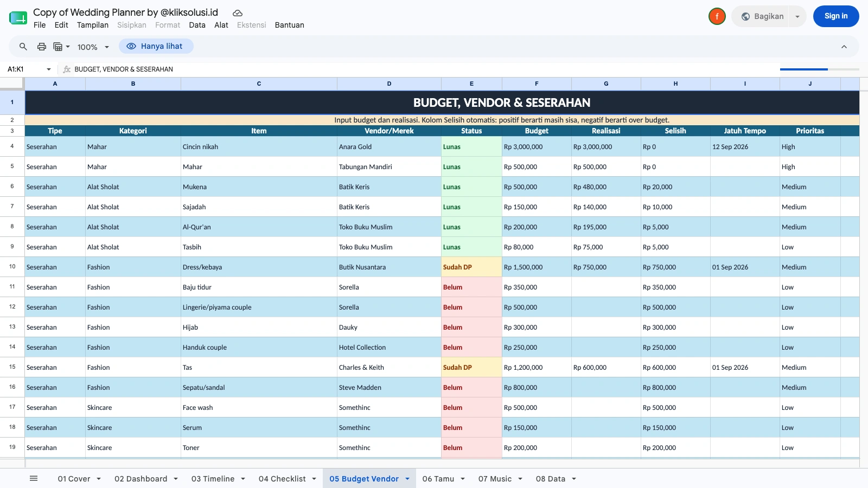
Task: Select column A header
Action: pos(55,84)
